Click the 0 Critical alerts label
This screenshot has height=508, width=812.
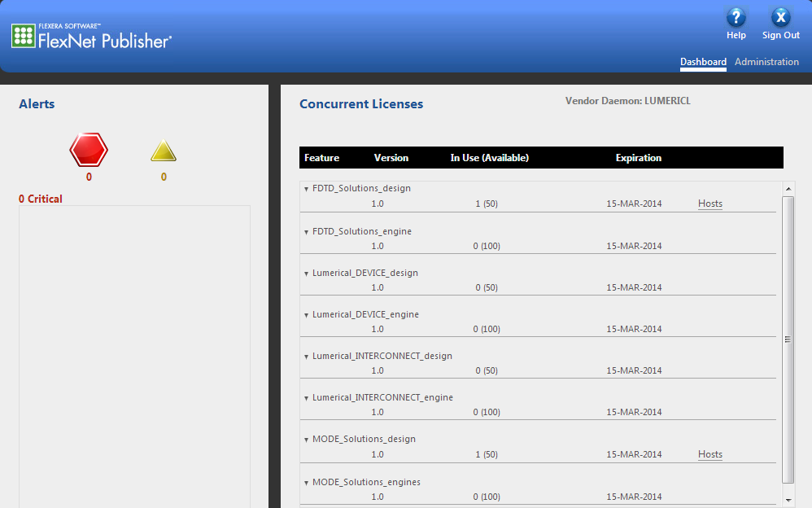tap(41, 199)
